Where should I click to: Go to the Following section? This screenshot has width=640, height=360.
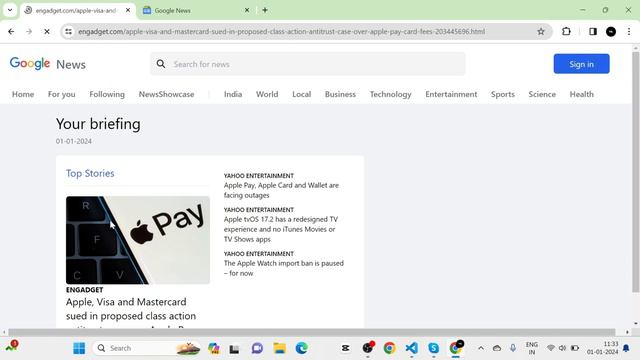(x=107, y=94)
